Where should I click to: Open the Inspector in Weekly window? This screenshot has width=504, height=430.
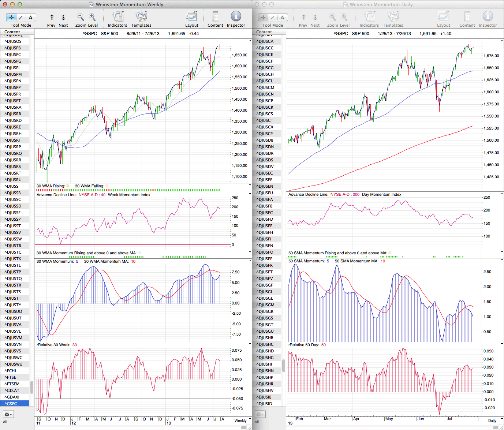click(x=236, y=17)
